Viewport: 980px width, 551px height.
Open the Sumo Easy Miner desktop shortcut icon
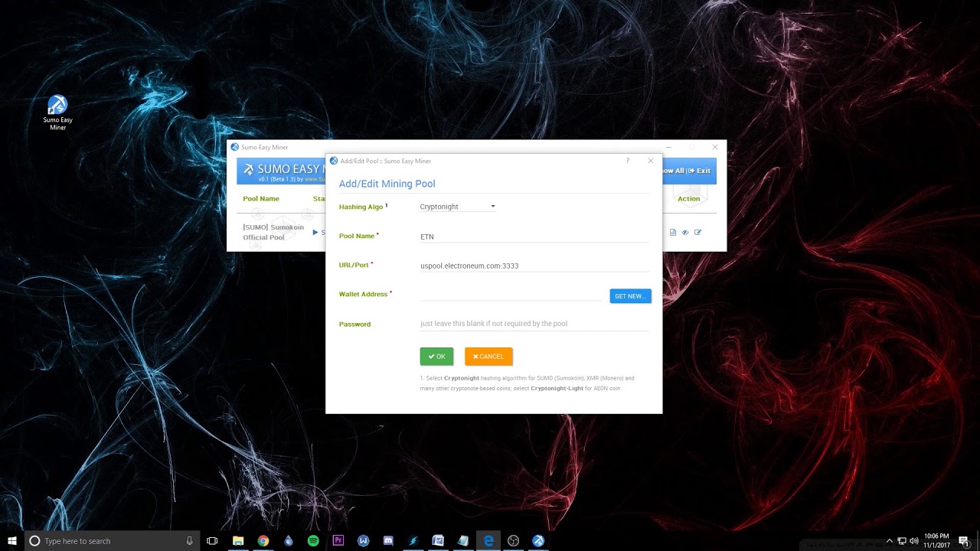57,112
